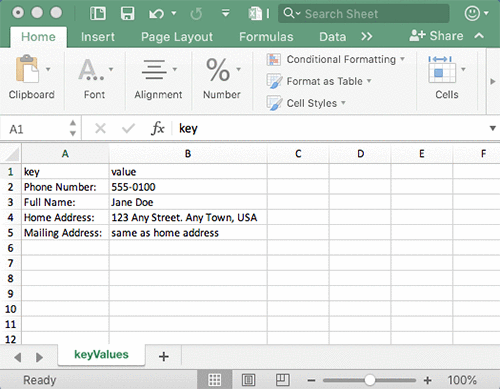The image size is (500, 389).
Task: Click the Number percent icon
Action: pos(218,70)
